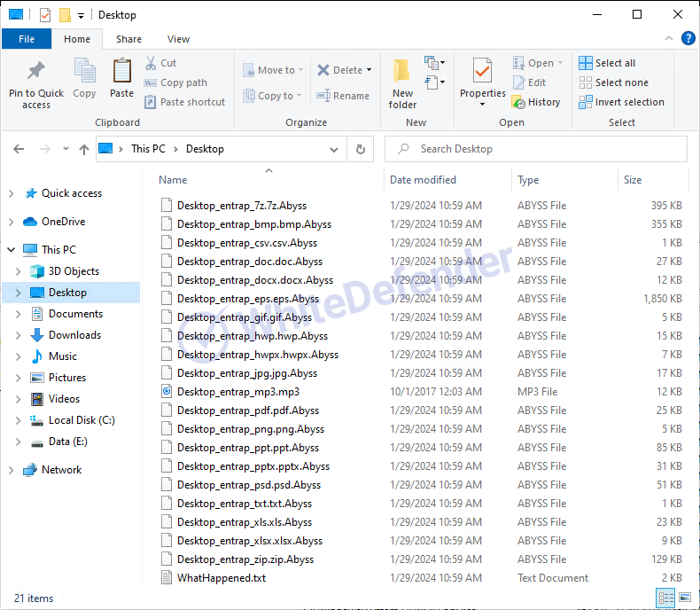Go back with the Back arrow
The height and width of the screenshot is (610, 700).
tap(19, 149)
